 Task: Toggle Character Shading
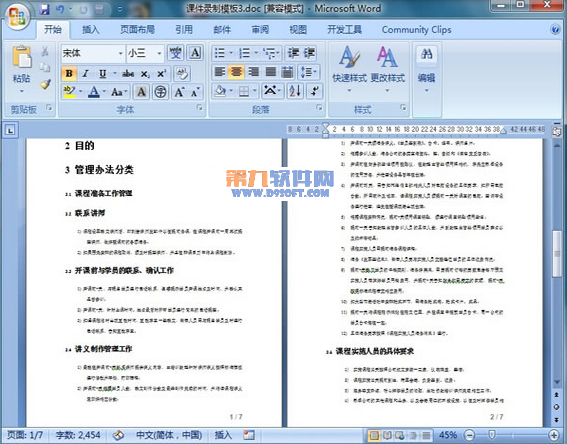coord(141,92)
